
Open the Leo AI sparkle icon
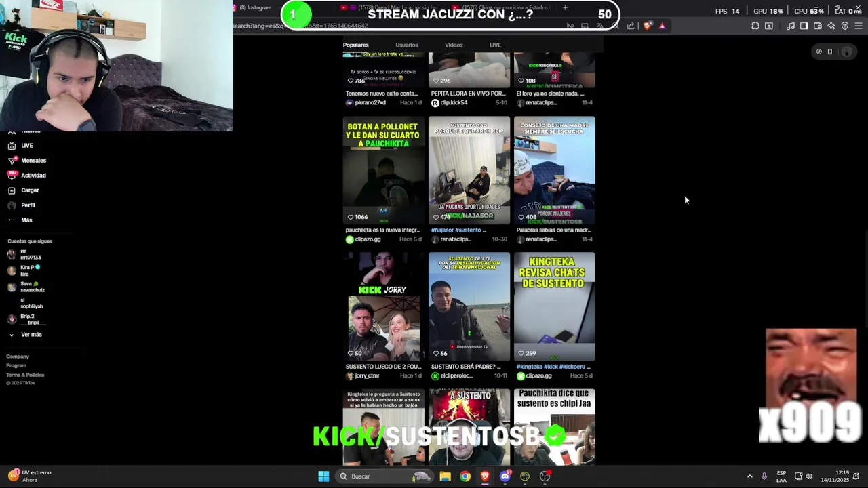[831, 26]
